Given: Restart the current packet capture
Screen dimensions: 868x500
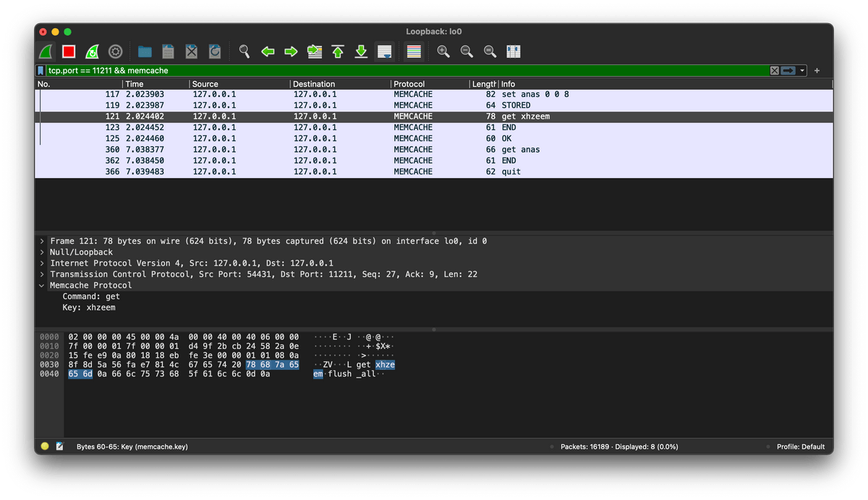Looking at the screenshot, I should pyautogui.click(x=92, y=51).
